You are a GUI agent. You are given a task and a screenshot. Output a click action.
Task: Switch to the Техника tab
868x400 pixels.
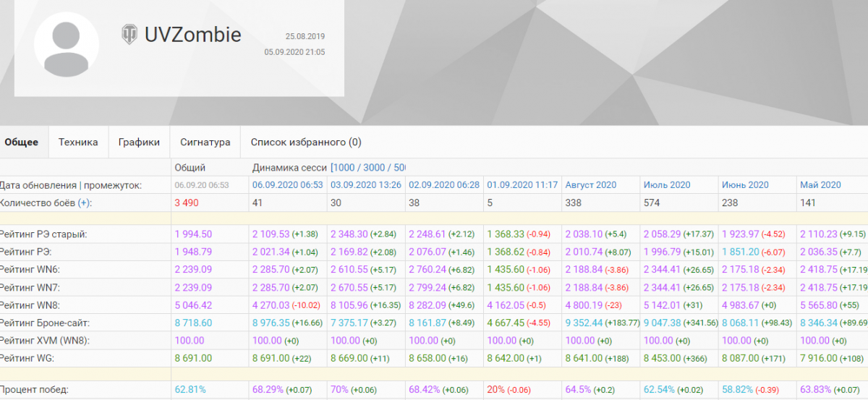[x=78, y=142]
